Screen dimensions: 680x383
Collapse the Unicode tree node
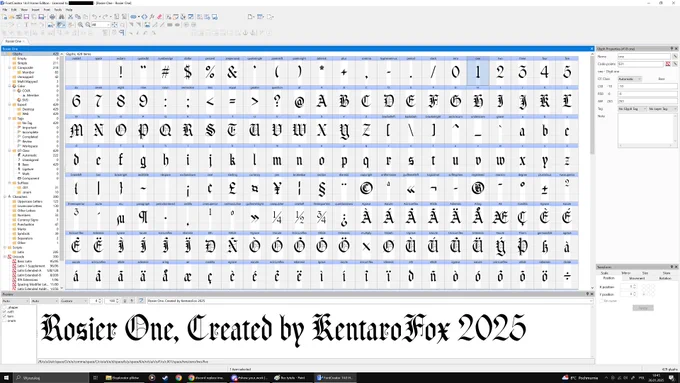[5, 256]
